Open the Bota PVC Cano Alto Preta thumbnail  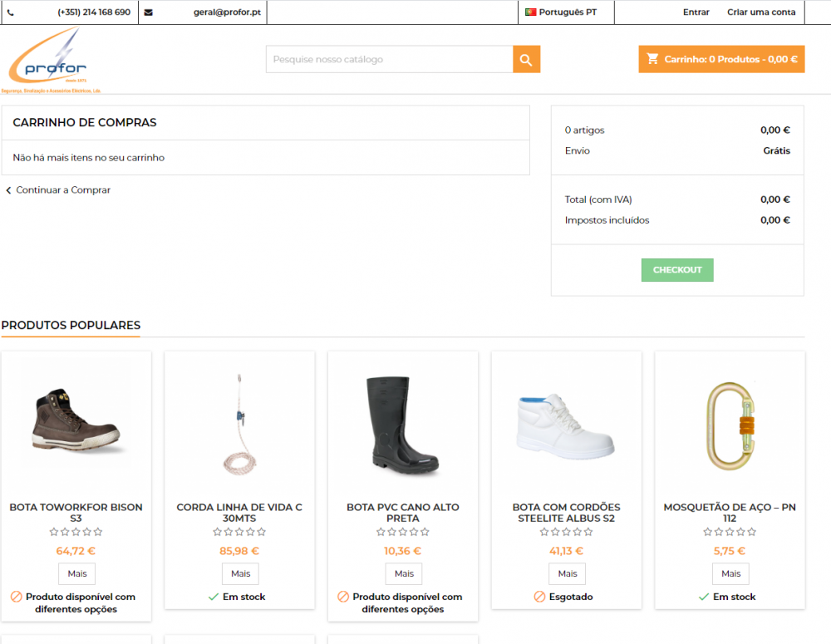pos(403,425)
